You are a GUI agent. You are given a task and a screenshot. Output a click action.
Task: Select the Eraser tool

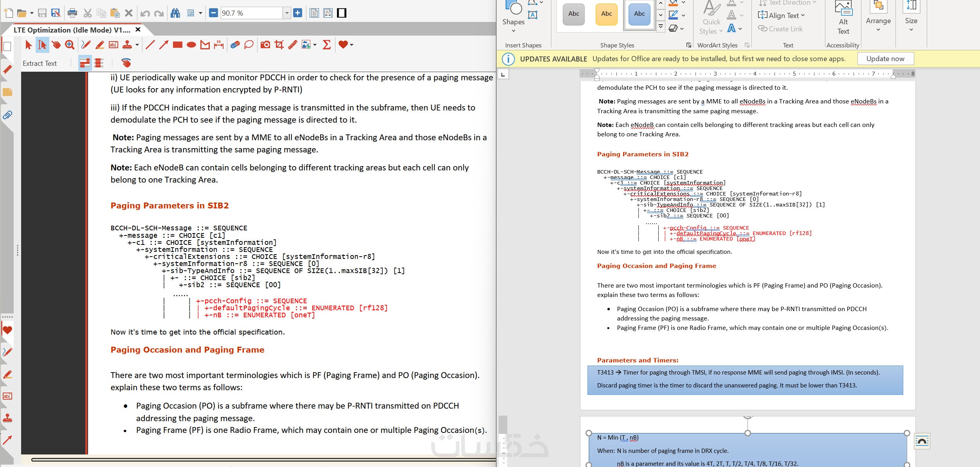(235, 45)
